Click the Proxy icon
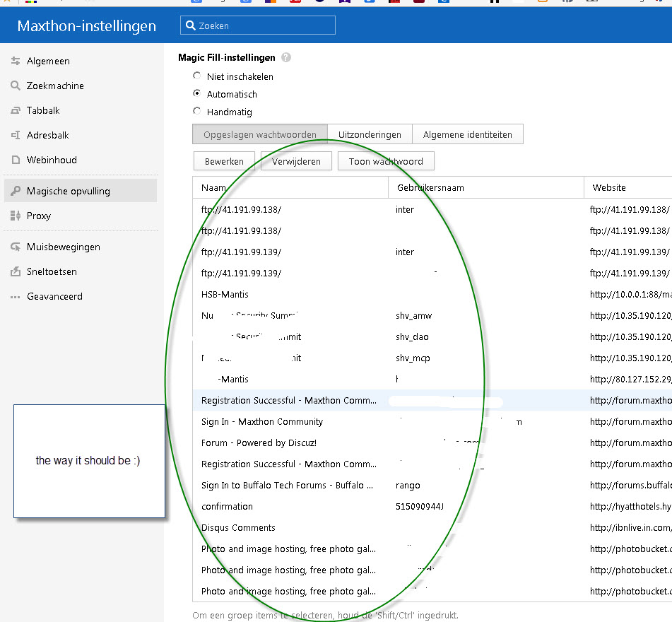Image resolution: width=672 pixels, height=622 pixels. click(x=16, y=216)
